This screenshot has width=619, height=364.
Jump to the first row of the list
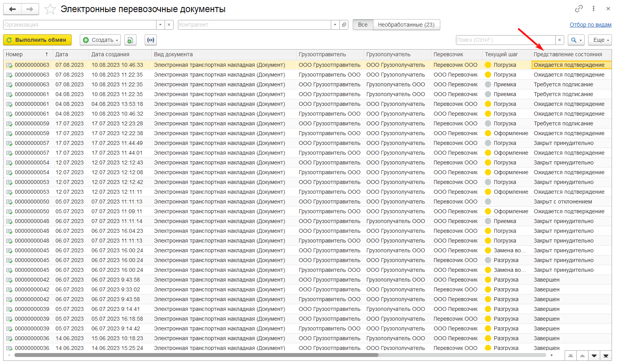coord(571,356)
